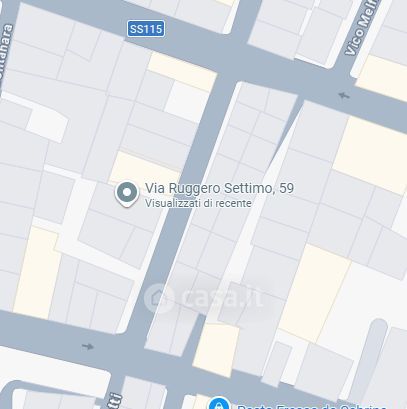Click the SS115 road shield badge
The width and height of the screenshot is (407, 409).
146,29
